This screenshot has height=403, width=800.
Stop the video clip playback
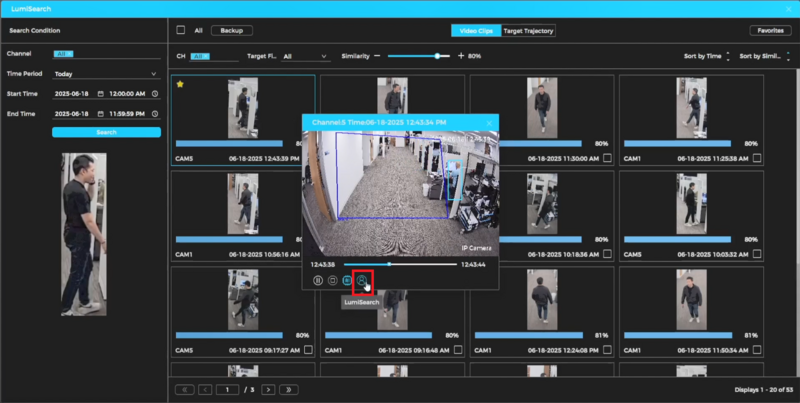[333, 281]
